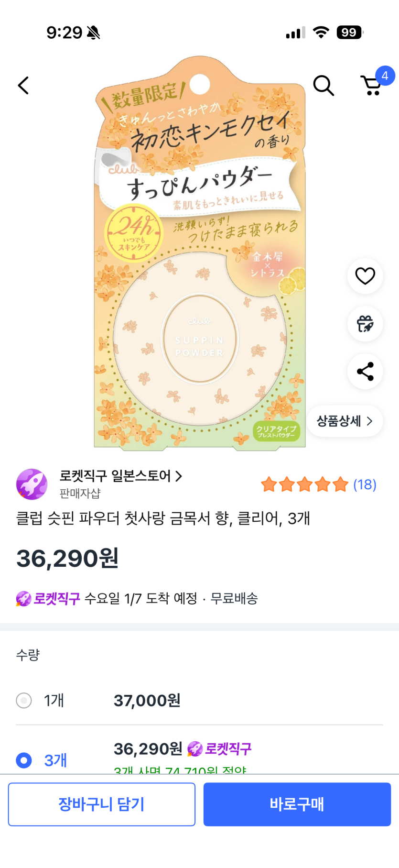Open the shopping cart
Image resolution: width=399 pixels, height=868 pixels.
371,86
